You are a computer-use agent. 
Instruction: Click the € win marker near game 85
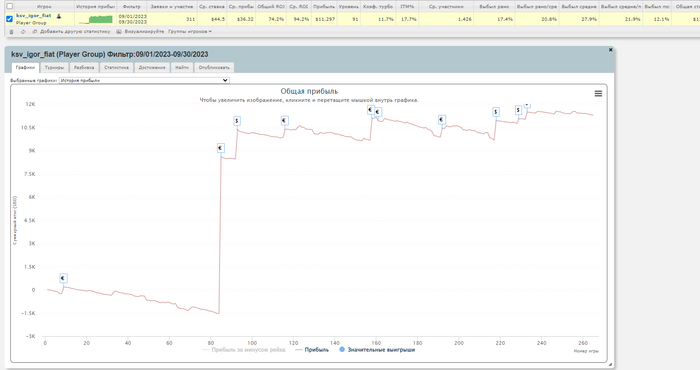click(221, 148)
